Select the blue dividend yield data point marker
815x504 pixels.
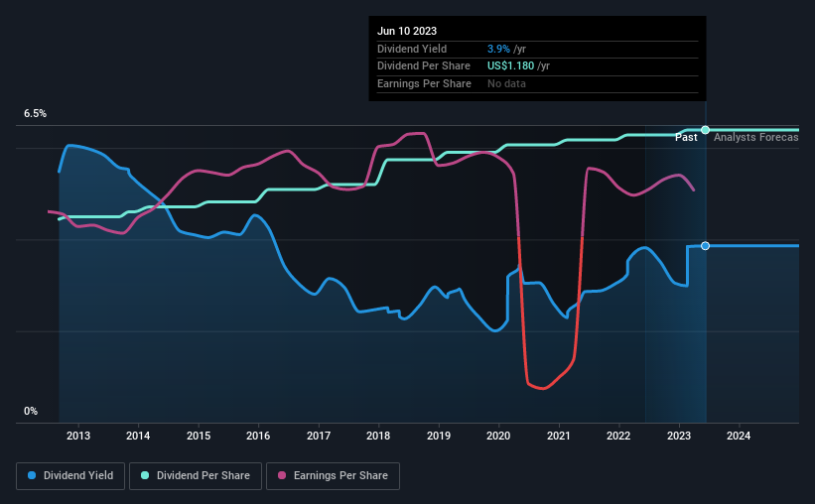click(x=706, y=246)
